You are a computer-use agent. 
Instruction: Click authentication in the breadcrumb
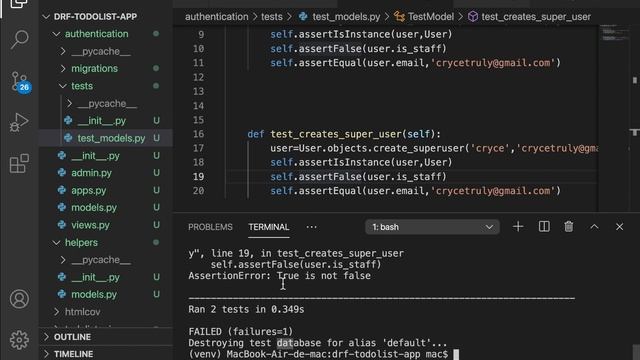216,17
